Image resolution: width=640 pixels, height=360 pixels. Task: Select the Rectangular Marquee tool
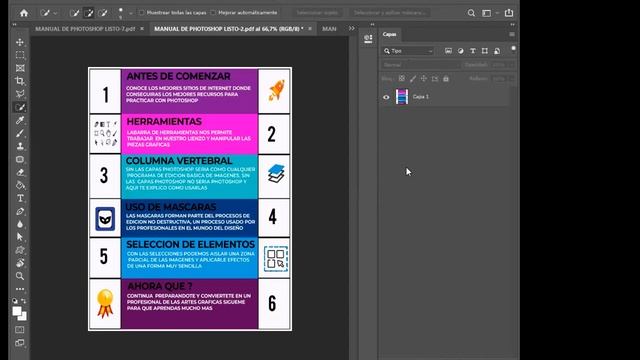pyautogui.click(x=20, y=55)
